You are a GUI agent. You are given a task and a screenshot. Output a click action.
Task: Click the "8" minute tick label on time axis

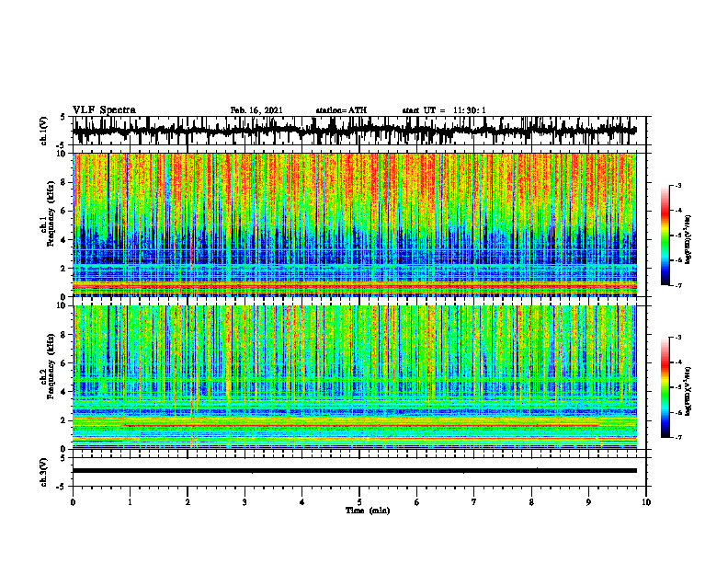pos(531,502)
